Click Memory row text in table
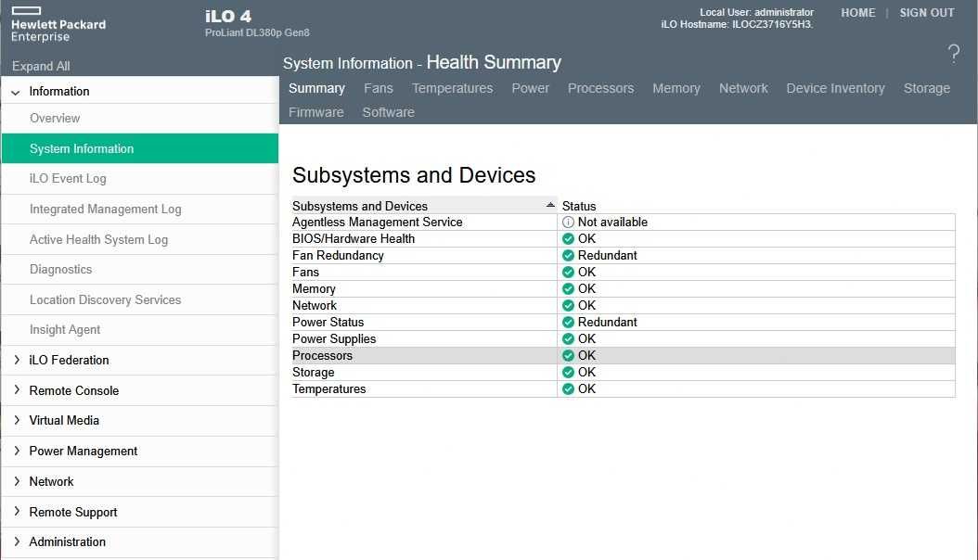Screen dimensions: 978x560 pos(314,289)
